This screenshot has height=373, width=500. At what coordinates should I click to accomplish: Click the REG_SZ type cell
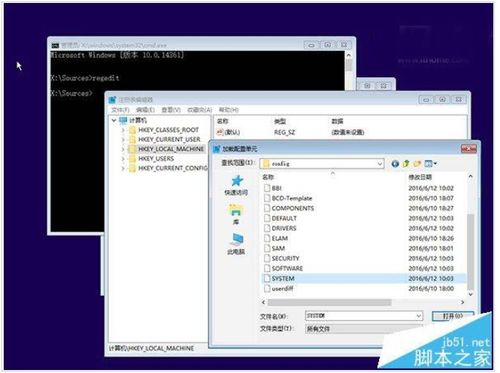284,132
